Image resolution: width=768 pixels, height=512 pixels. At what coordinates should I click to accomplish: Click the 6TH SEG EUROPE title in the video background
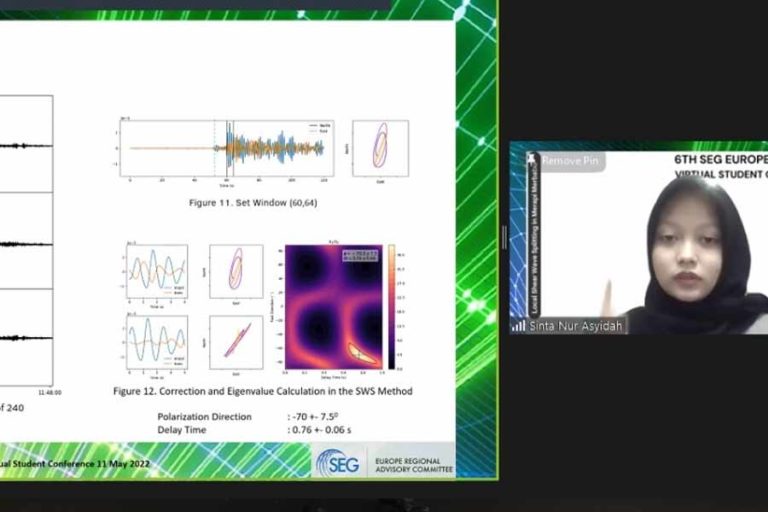click(721, 159)
